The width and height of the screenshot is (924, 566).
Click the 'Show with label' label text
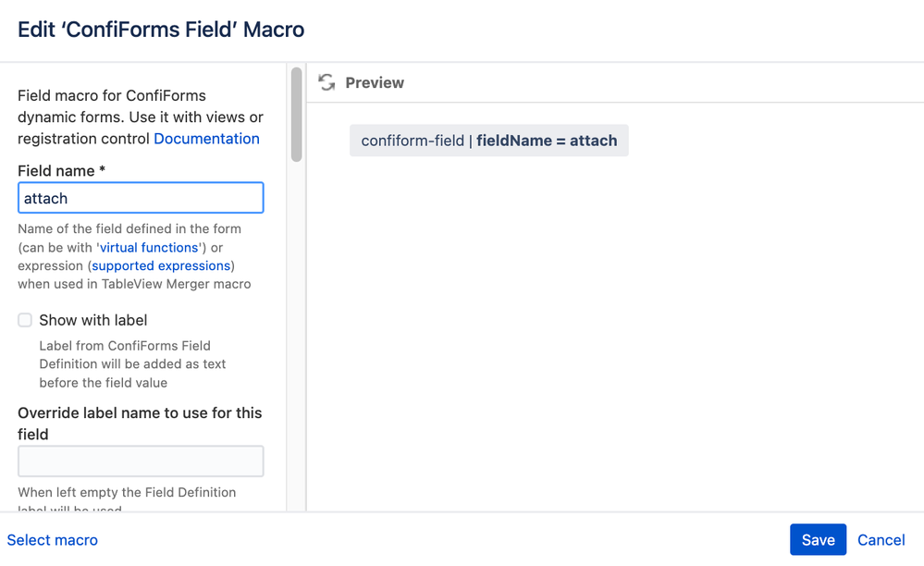click(x=93, y=320)
